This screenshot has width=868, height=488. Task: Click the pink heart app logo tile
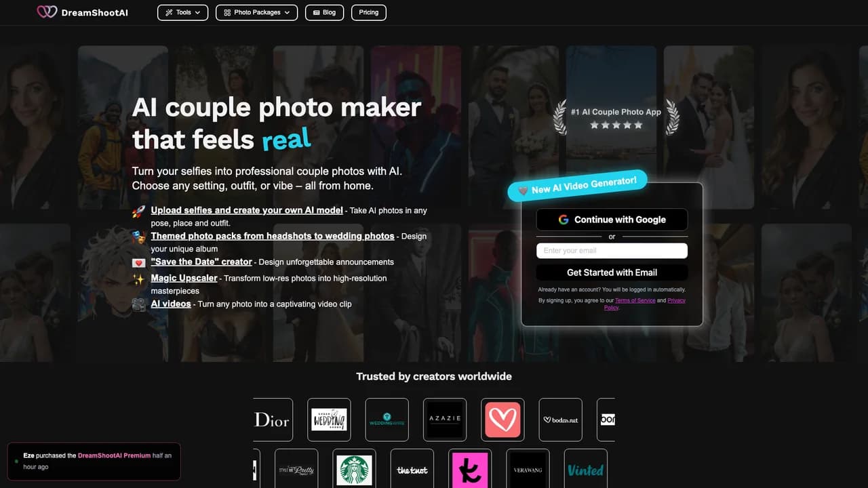502,420
